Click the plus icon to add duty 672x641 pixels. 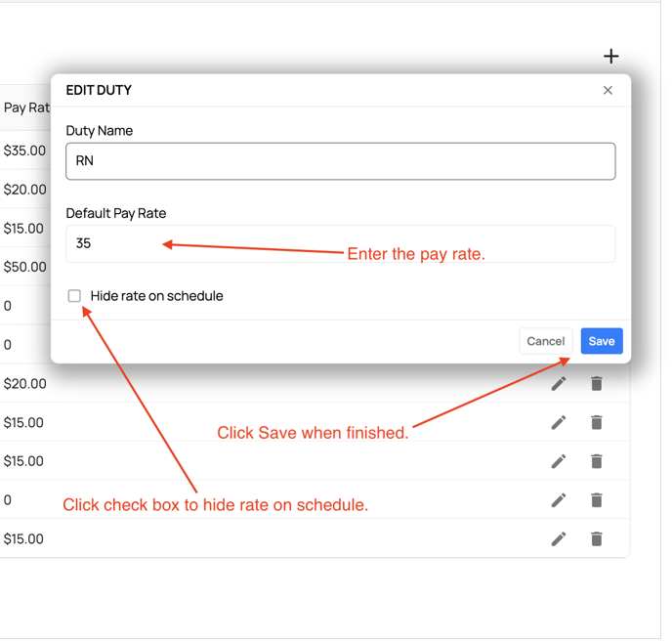pyautogui.click(x=610, y=56)
